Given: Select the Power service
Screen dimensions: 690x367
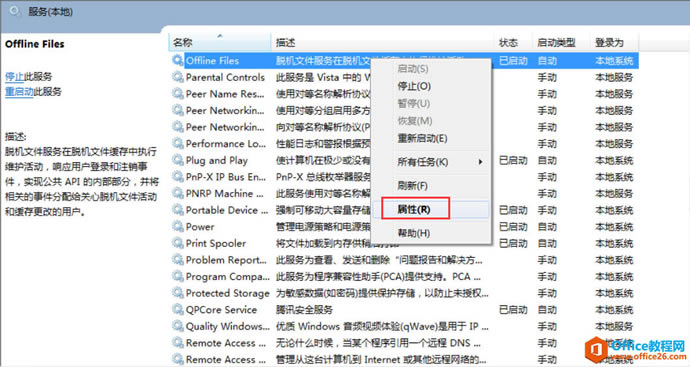Looking at the screenshot, I should 200,227.
